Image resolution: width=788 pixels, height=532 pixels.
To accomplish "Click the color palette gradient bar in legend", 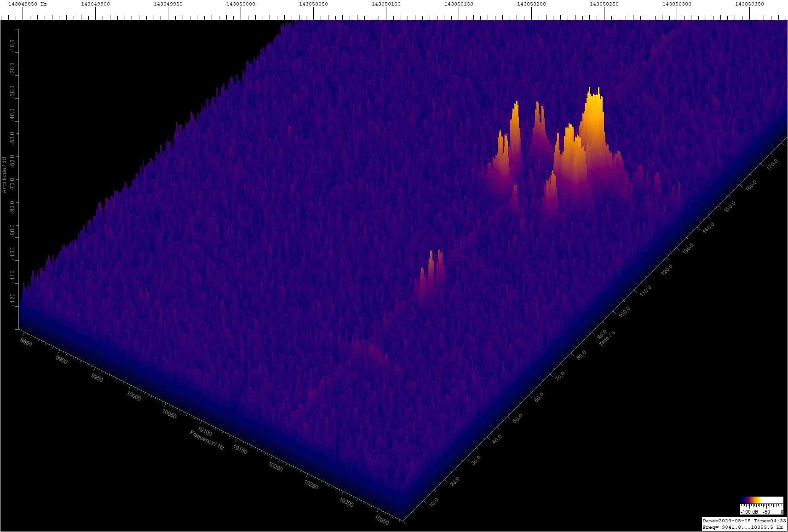I will pos(762,500).
